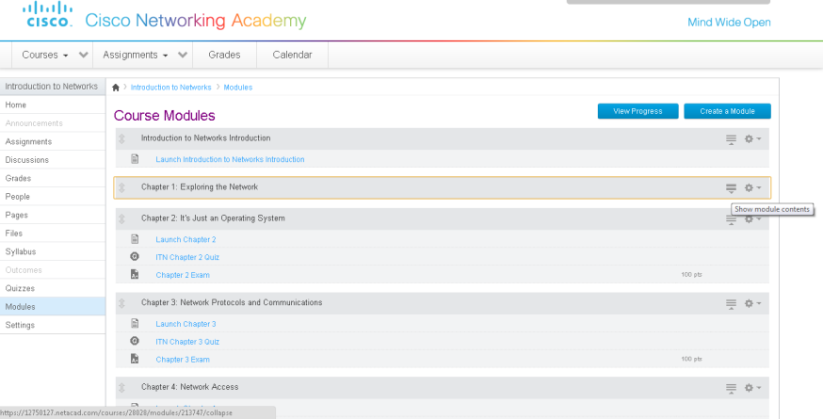Select Discussions in the course sidebar

(x=27, y=160)
